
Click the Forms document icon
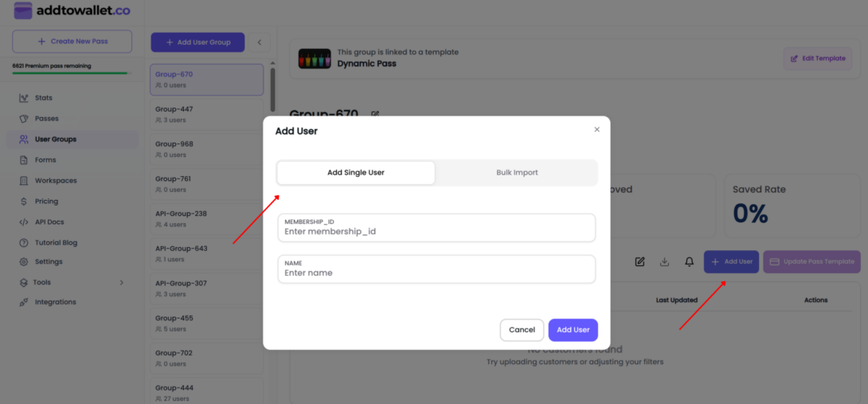click(23, 160)
